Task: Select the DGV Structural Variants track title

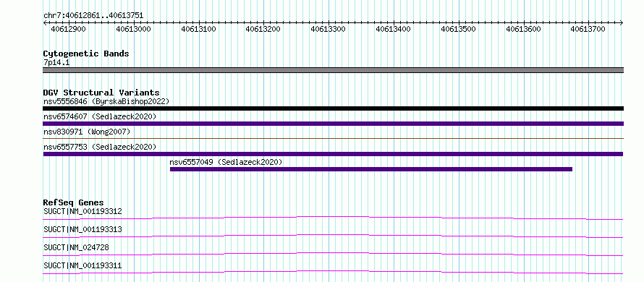Action: [101, 93]
